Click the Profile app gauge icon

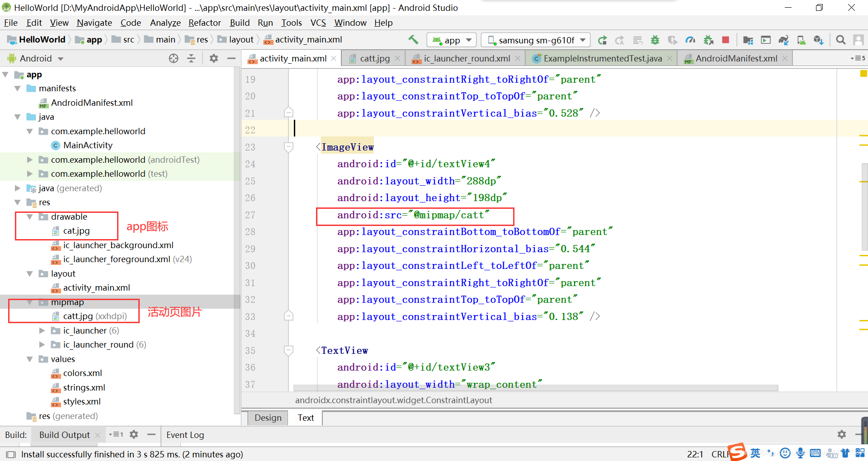[x=690, y=40]
